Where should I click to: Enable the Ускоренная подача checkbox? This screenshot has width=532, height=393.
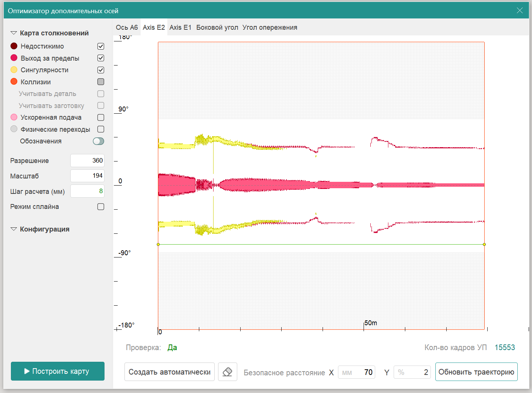(101, 117)
